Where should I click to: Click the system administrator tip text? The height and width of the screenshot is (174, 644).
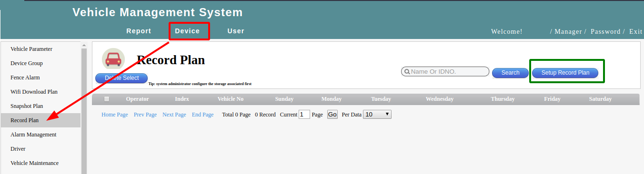click(200, 84)
